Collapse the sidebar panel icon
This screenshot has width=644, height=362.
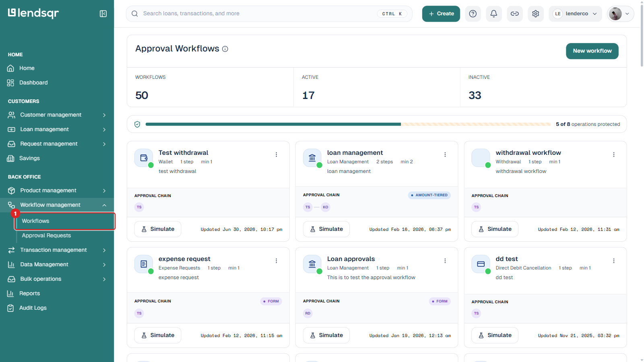[x=103, y=14]
